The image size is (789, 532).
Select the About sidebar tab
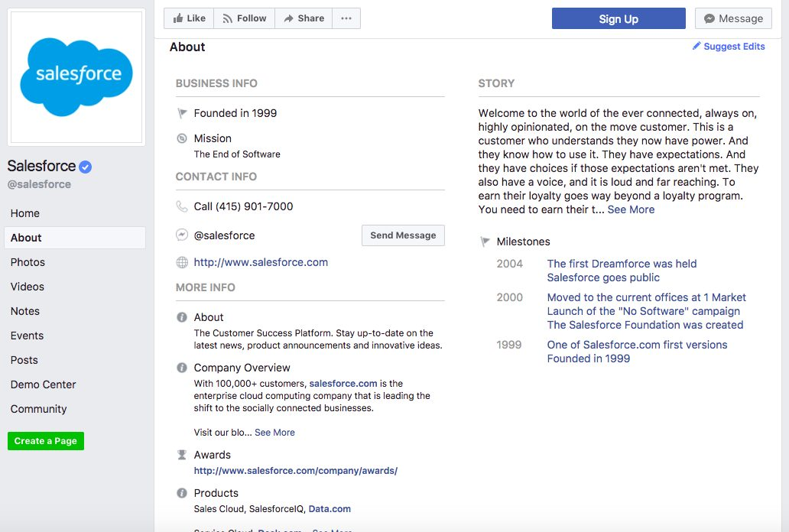[75, 238]
